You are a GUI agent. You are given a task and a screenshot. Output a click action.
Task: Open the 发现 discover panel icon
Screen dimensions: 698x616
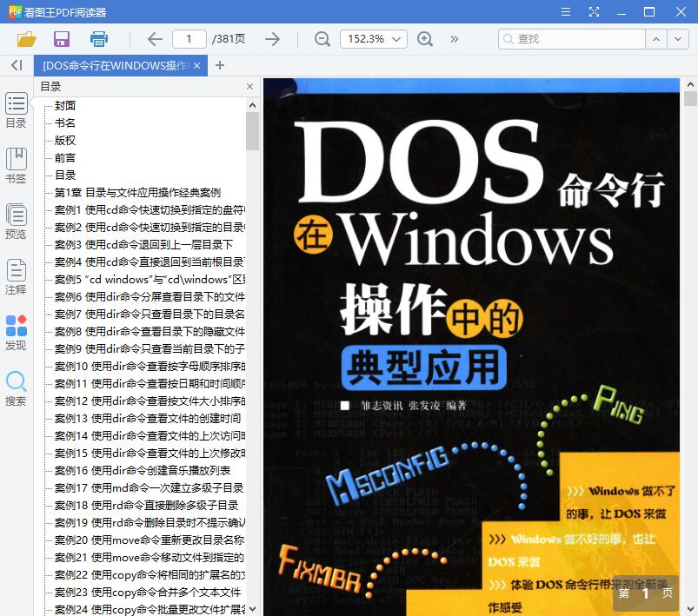tap(16, 333)
